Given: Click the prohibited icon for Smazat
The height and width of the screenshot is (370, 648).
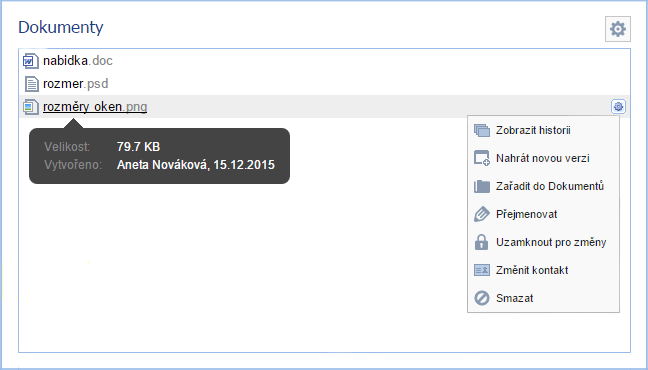Looking at the screenshot, I should 482,298.
